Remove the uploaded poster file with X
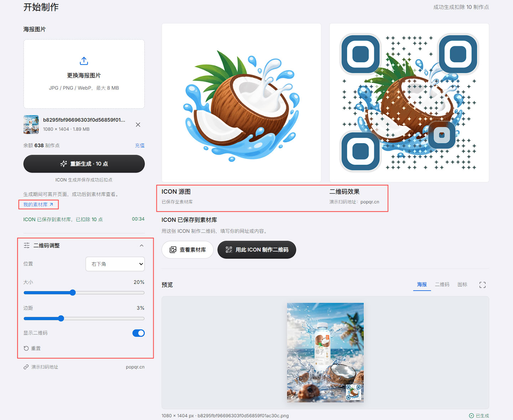The image size is (513, 420). [x=138, y=125]
